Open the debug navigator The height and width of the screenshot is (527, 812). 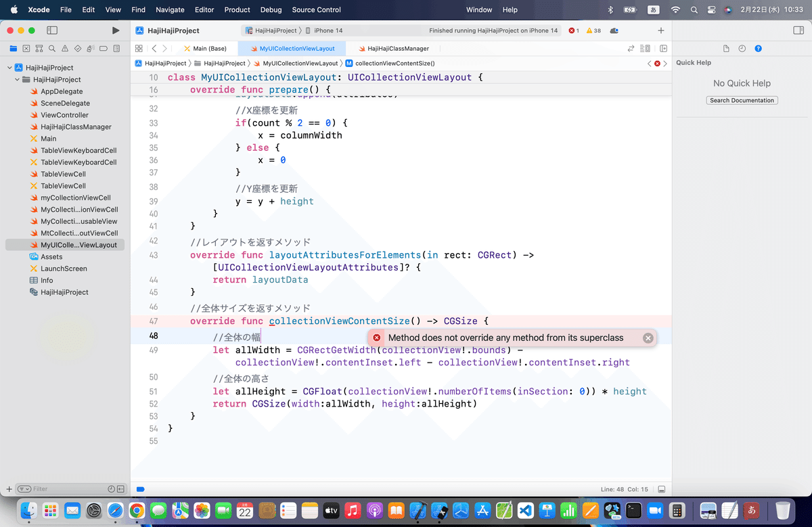pos(91,49)
